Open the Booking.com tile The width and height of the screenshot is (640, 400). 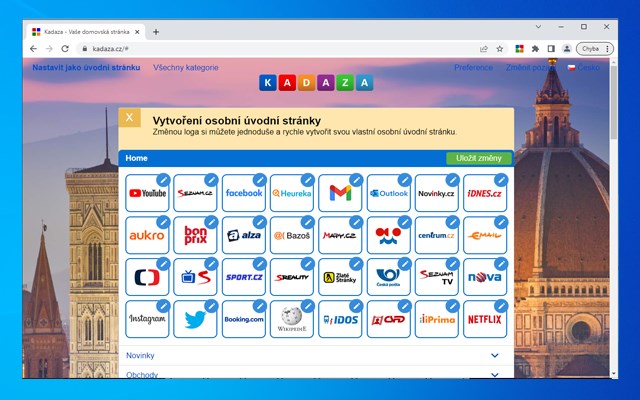[x=244, y=319]
